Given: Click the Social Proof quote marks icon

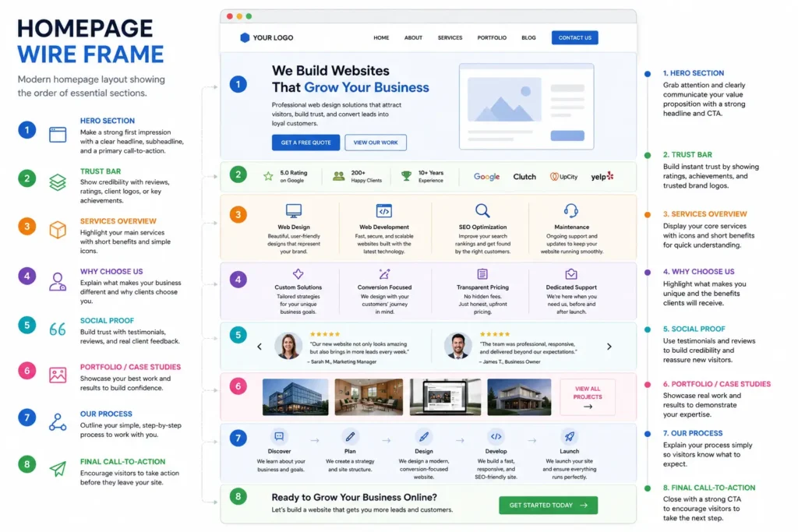Looking at the screenshot, I should click(x=58, y=329).
